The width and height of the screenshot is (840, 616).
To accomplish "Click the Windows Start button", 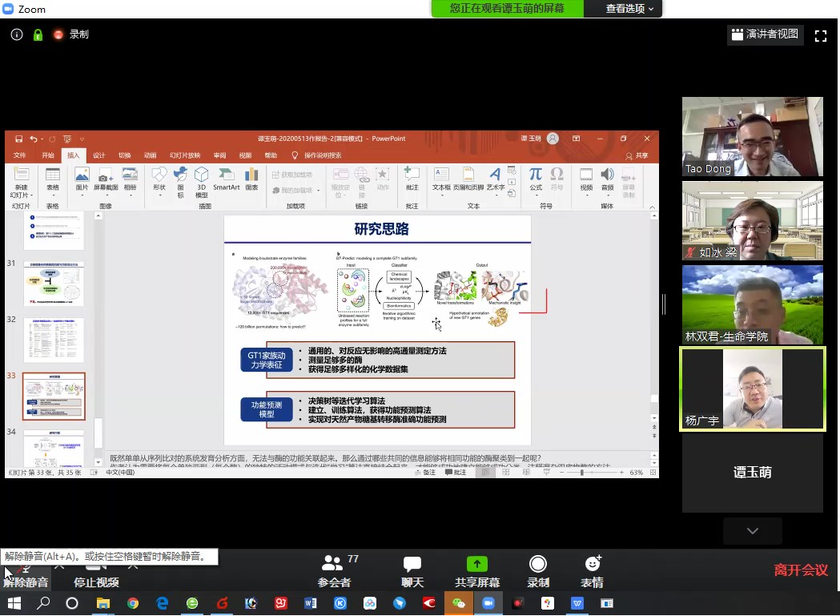I will (x=14, y=603).
